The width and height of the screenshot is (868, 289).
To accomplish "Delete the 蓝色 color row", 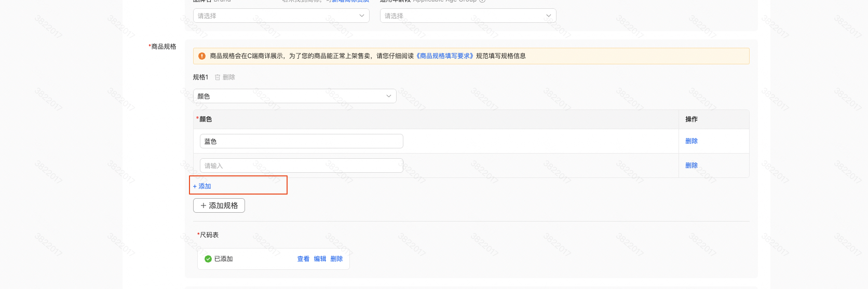I will tap(691, 141).
